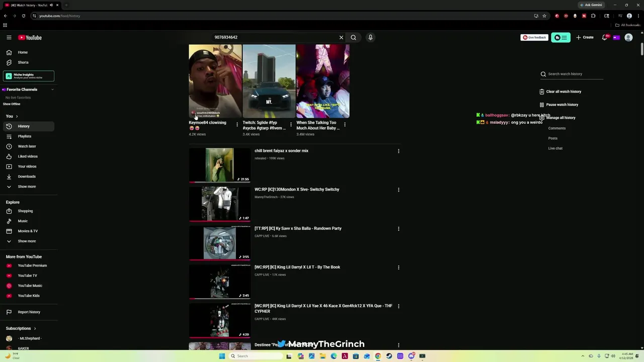Click the Give feedback button
This screenshot has height=362, width=644.
click(534, 37)
